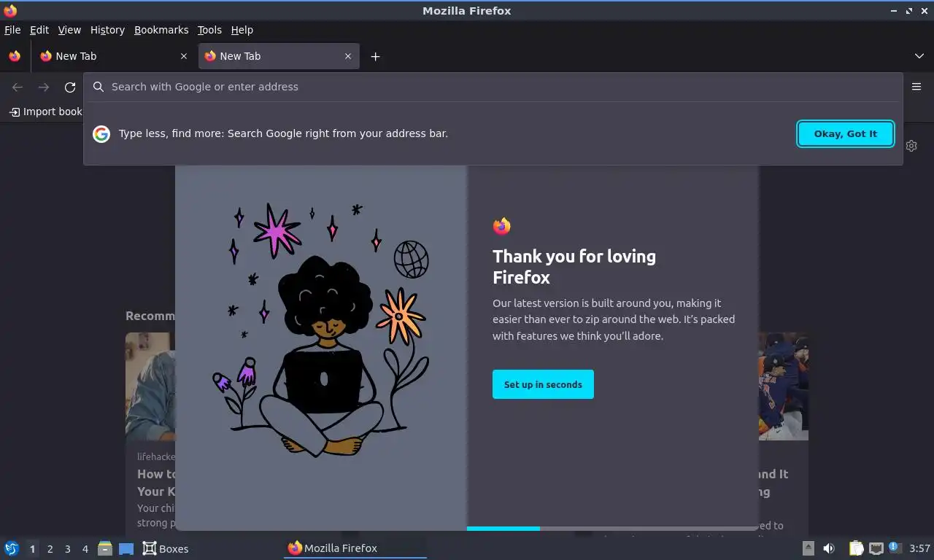This screenshot has width=934, height=560.
Task: Click the "Thank you for loving Firefox" heading
Action: (574, 266)
